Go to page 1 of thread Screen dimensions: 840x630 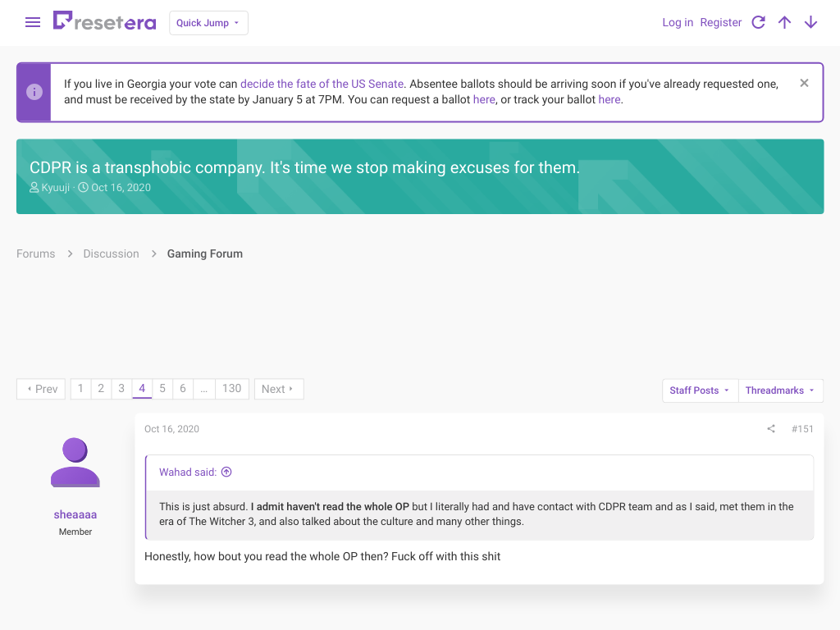[80, 388]
